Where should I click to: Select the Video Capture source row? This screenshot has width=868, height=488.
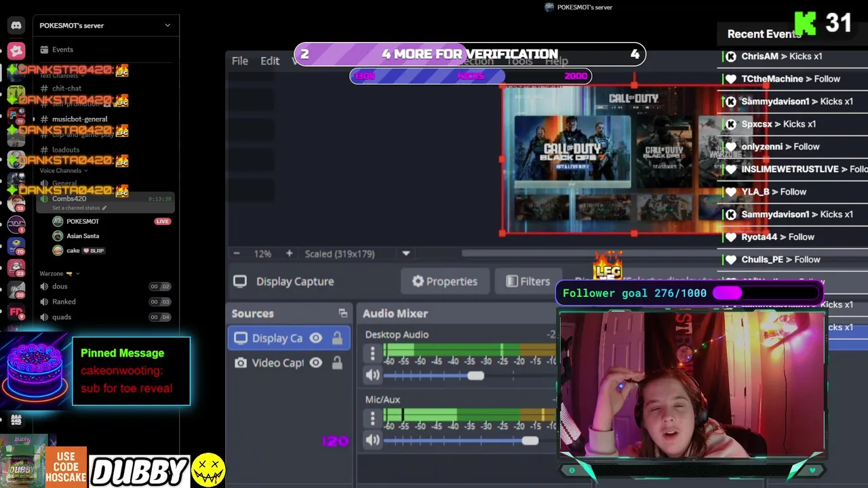(289, 363)
